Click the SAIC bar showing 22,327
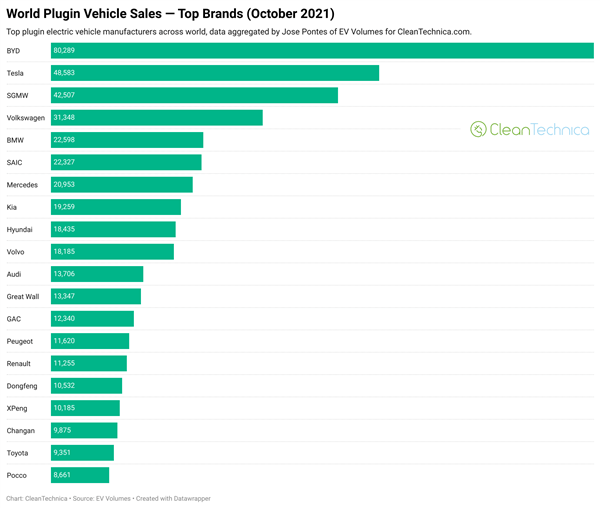The height and width of the screenshot is (508, 600). [126, 162]
